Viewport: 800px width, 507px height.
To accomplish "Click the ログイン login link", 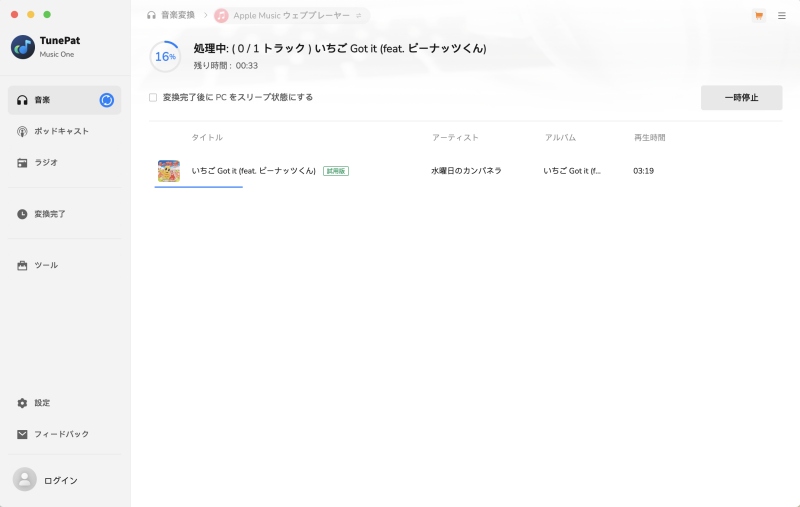I will coord(61,480).
